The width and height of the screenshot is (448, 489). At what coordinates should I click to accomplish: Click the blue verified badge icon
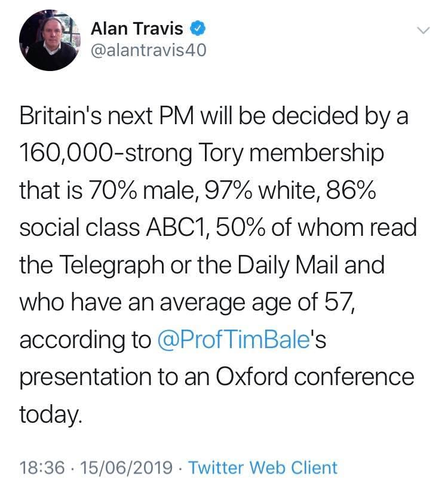tap(198, 29)
